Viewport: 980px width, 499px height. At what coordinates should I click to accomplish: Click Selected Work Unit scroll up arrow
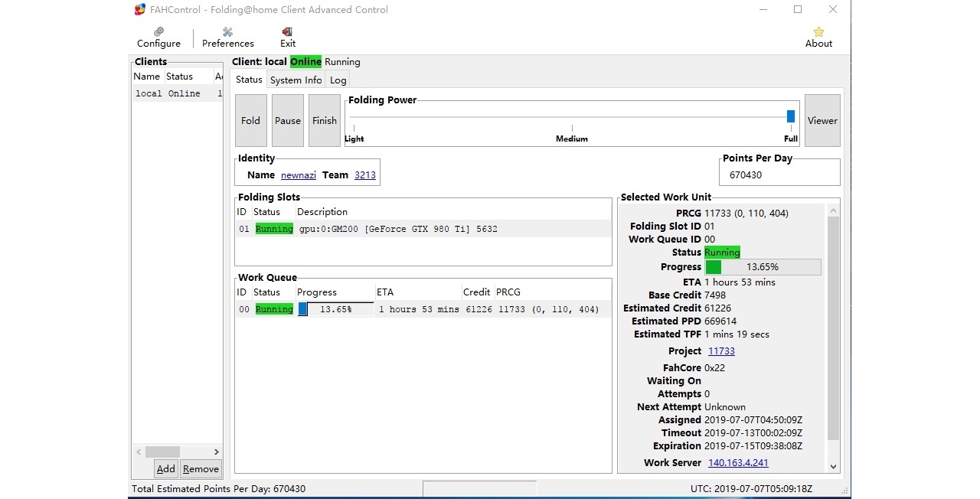(x=834, y=210)
